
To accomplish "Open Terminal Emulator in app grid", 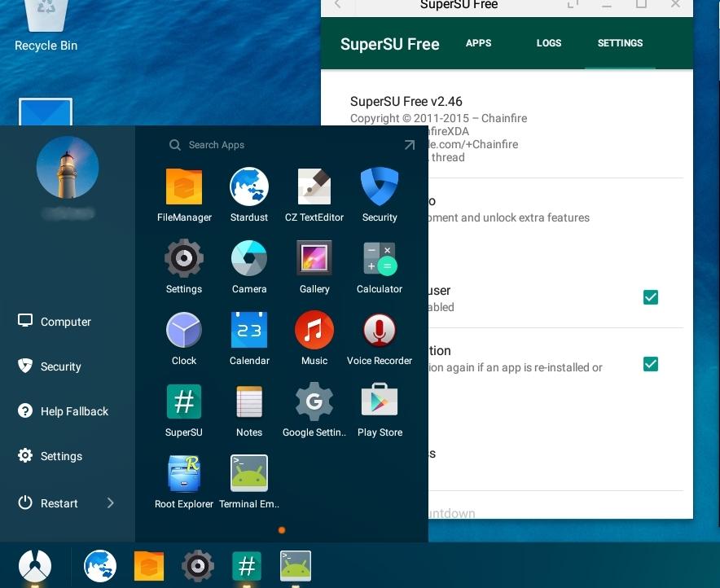I will click(249, 473).
